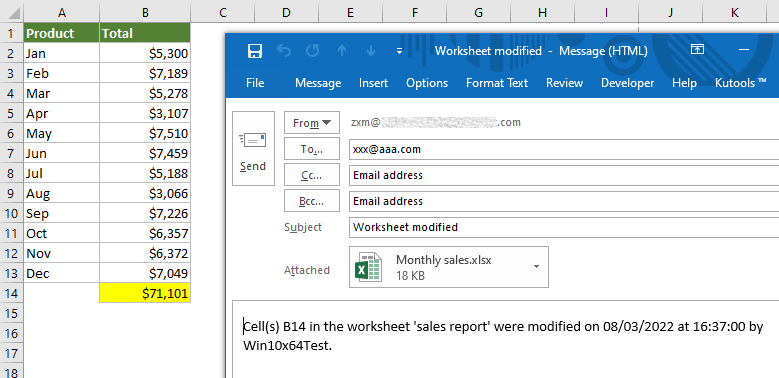This screenshot has height=378, width=779.
Task: Click the Jul cell
Action: coord(62,173)
